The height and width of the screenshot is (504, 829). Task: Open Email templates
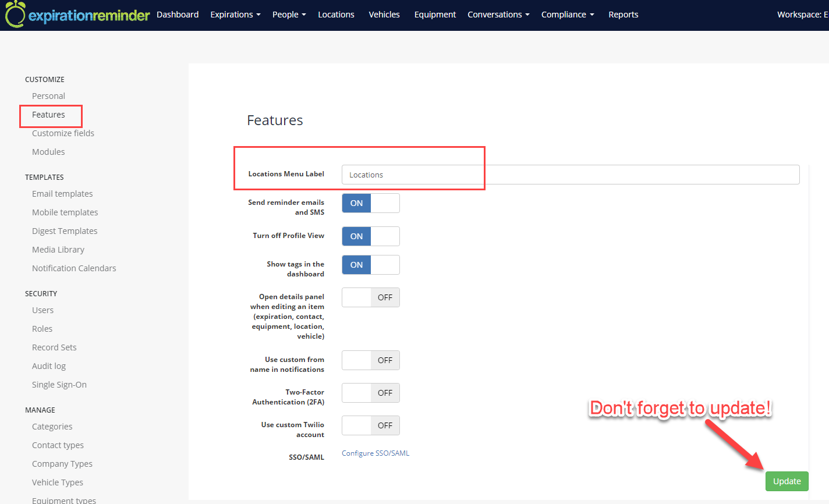62,194
